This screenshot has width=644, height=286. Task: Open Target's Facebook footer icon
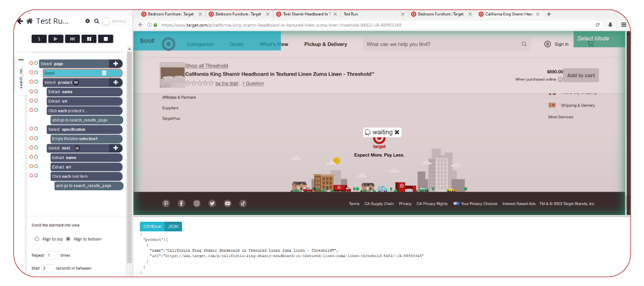click(x=181, y=204)
